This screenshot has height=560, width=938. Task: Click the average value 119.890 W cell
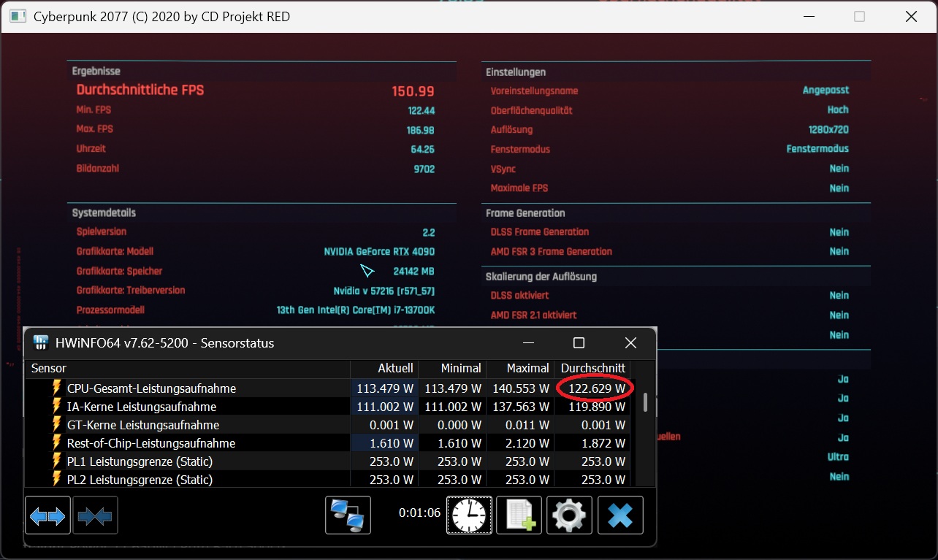pos(592,406)
